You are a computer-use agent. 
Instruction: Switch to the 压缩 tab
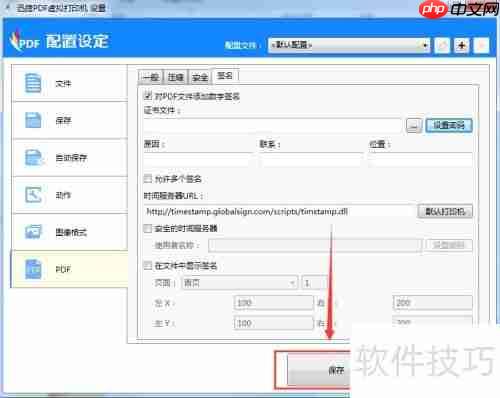coord(176,77)
